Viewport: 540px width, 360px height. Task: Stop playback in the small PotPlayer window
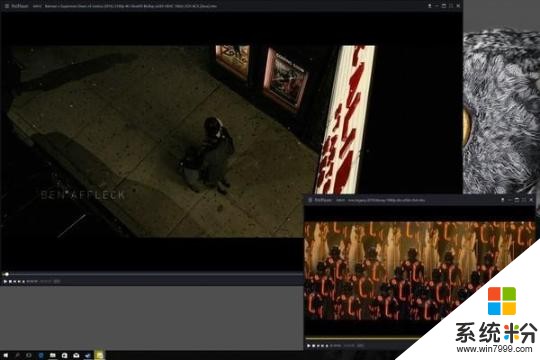tap(313, 345)
